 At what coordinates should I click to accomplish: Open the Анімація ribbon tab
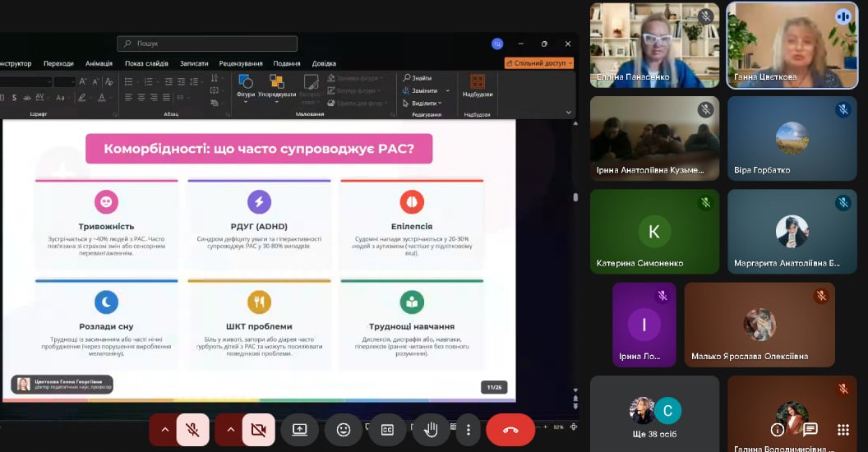coord(99,63)
